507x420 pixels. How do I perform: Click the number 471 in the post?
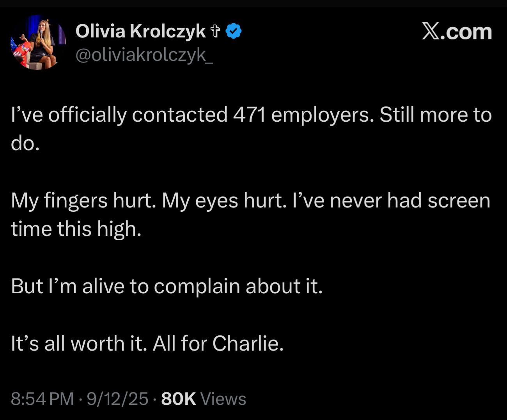pos(249,115)
